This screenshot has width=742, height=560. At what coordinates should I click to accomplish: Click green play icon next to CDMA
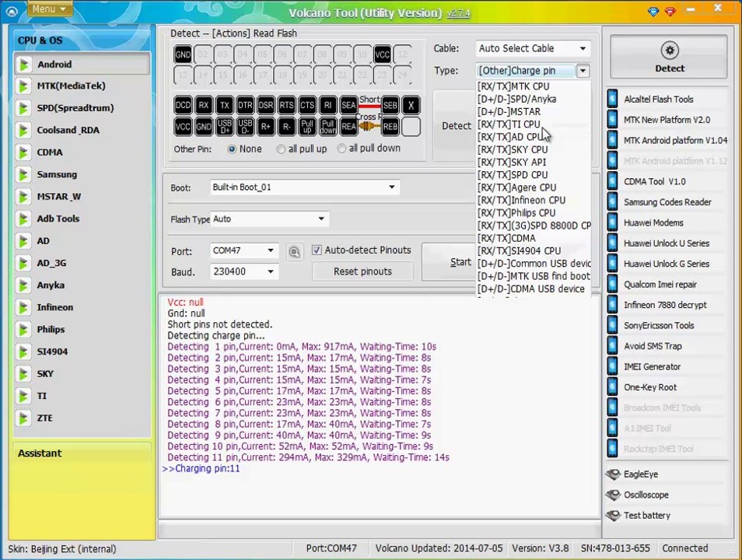click(x=23, y=153)
